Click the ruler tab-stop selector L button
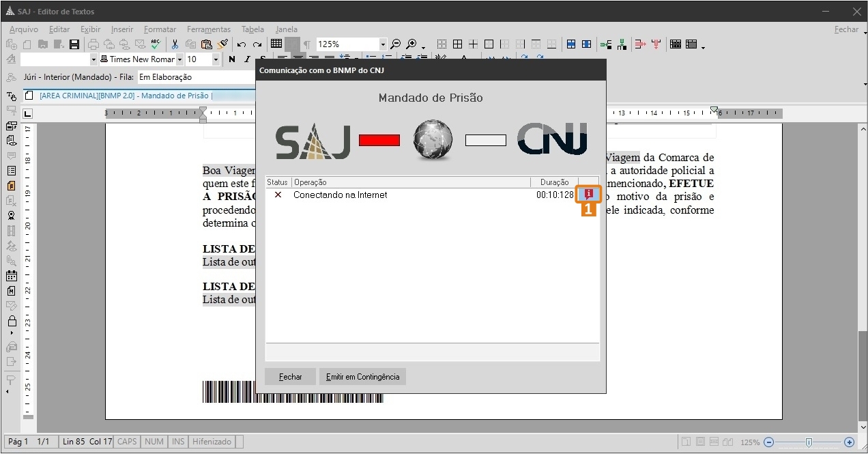The width and height of the screenshot is (868, 454). coord(28,114)
